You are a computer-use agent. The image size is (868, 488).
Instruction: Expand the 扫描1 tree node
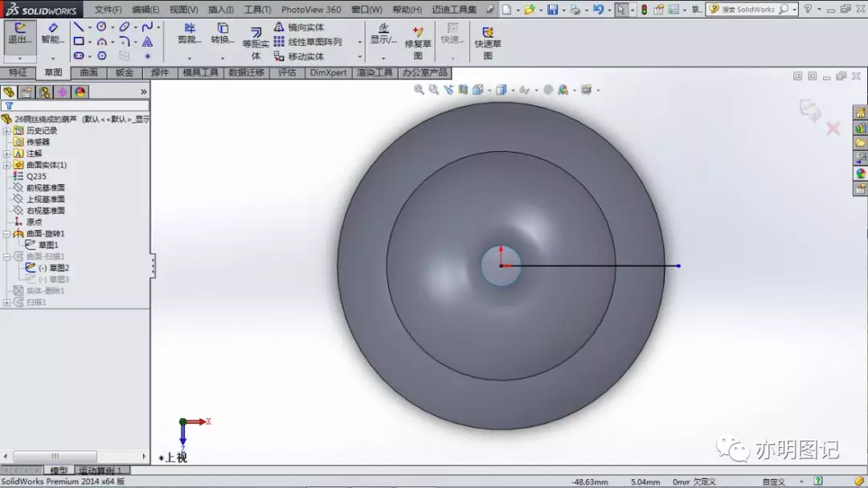(x=6, y=302)
